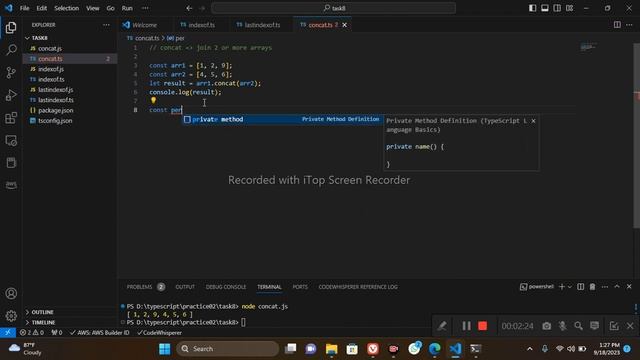
Task: Take screenshot with recorder camera icon
Action: coord(547,326)
